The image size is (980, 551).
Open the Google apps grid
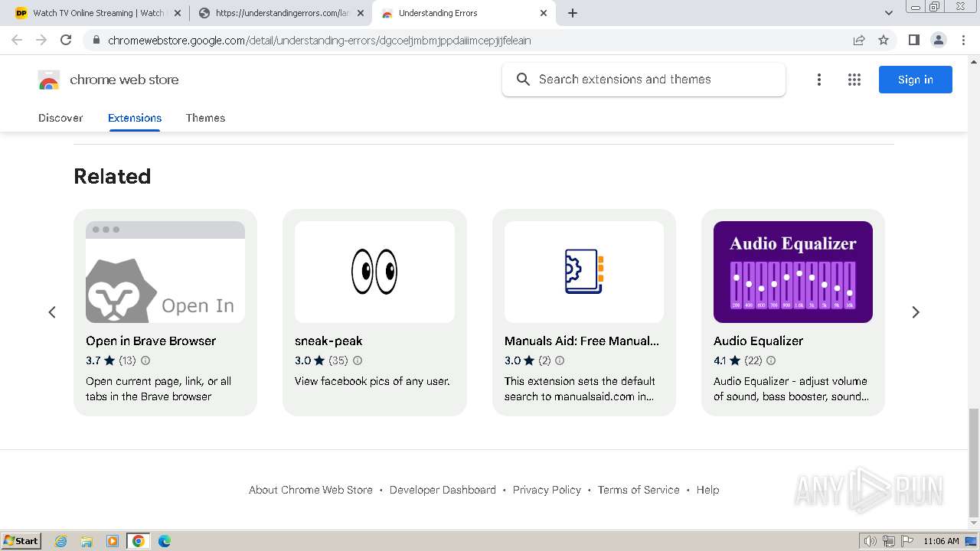[854, 80]
